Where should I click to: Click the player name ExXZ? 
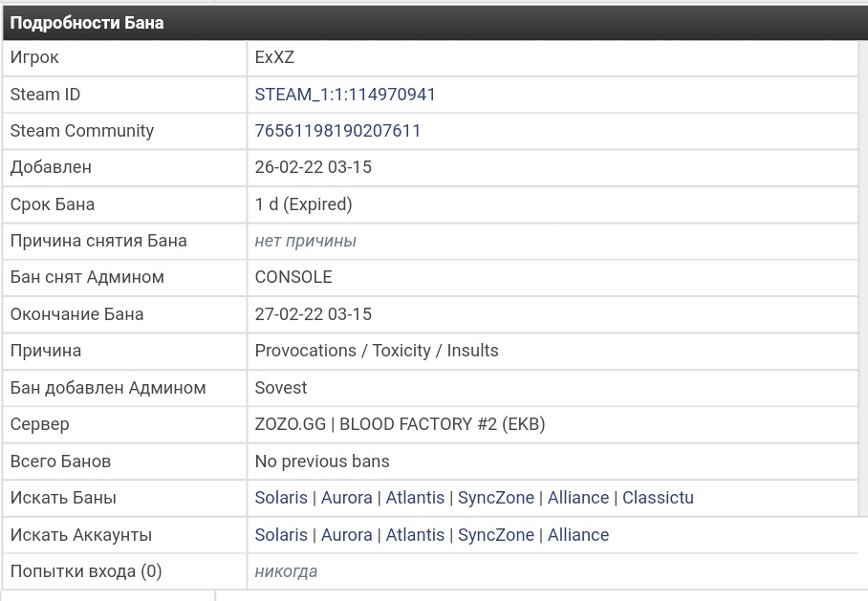click(274, 57)
